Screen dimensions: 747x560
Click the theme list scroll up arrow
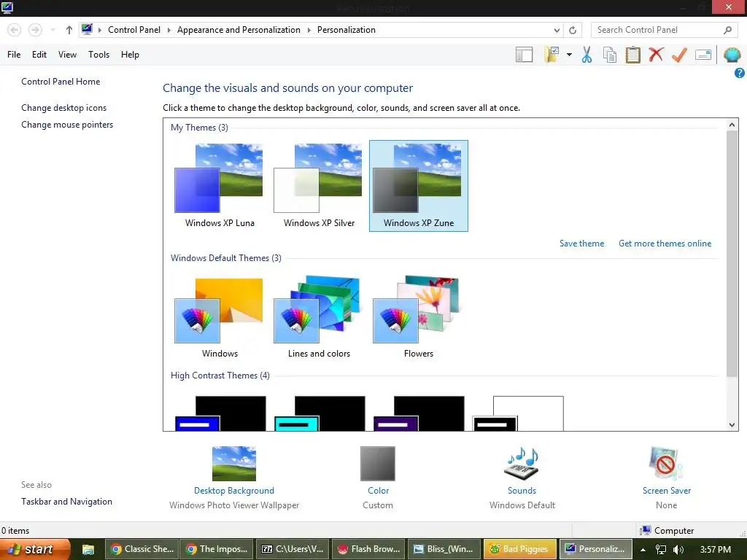coord(732,124)
